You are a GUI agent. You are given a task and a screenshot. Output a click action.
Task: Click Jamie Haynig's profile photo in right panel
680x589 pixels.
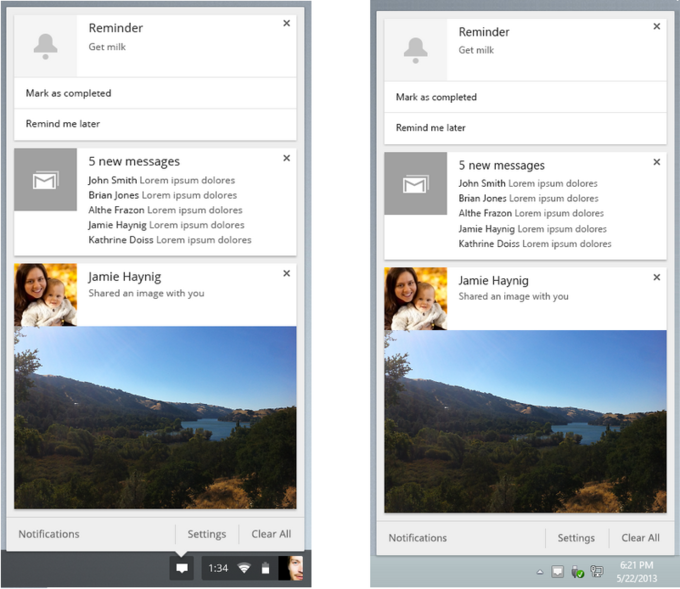tap(415, 299)
